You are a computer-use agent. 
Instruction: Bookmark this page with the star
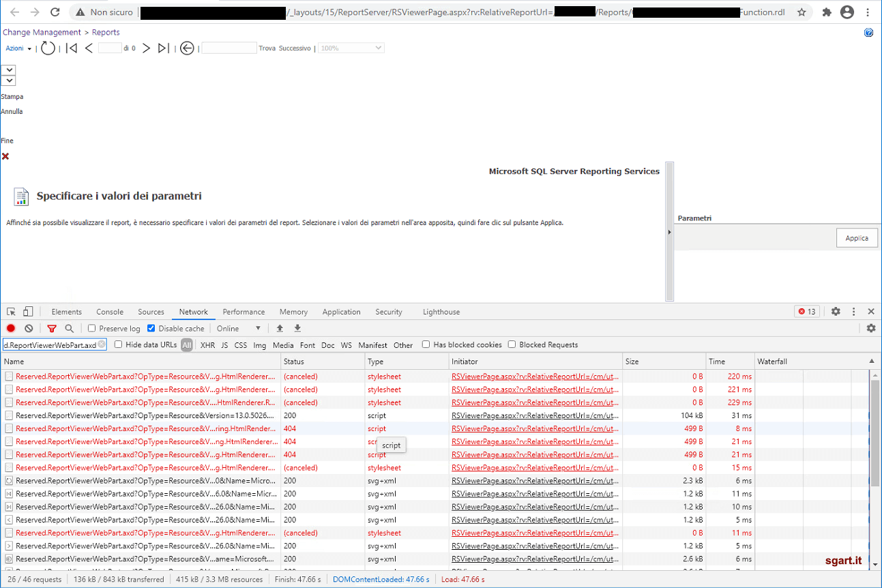802,12
